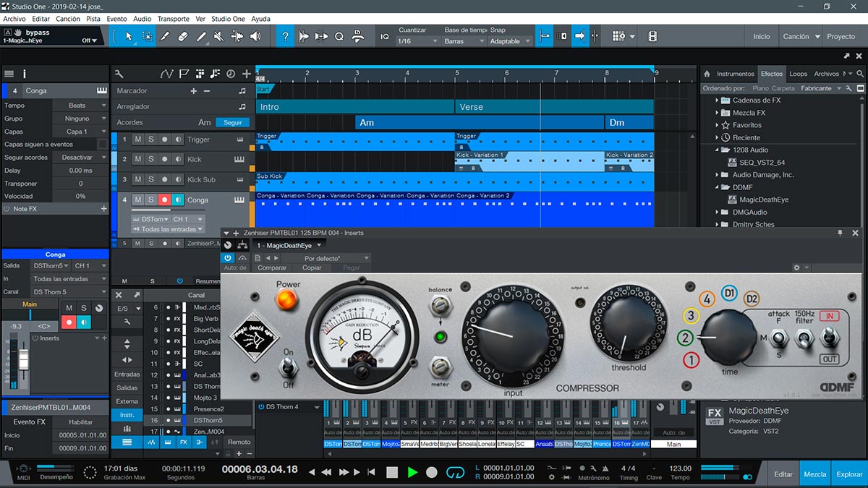Open the marker track flag icon
Screen dimensions: 868x488
tap(184, 74)
